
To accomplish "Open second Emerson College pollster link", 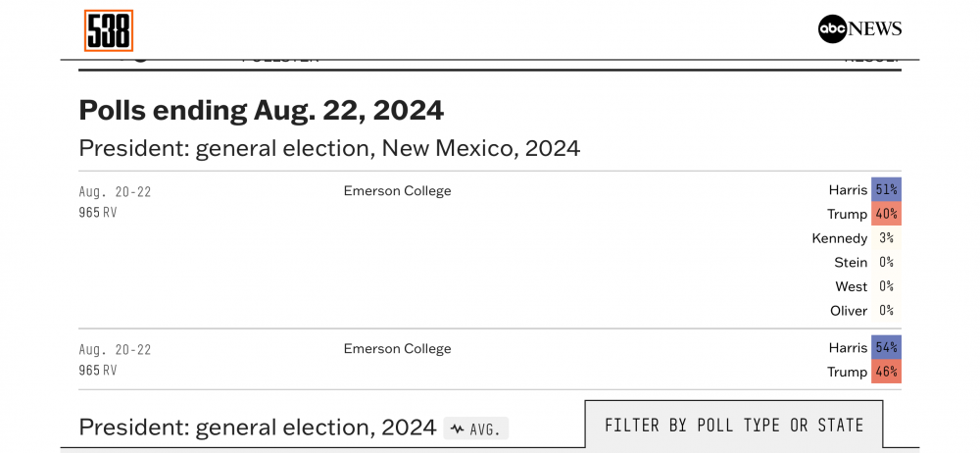I will tap(398, 348).
